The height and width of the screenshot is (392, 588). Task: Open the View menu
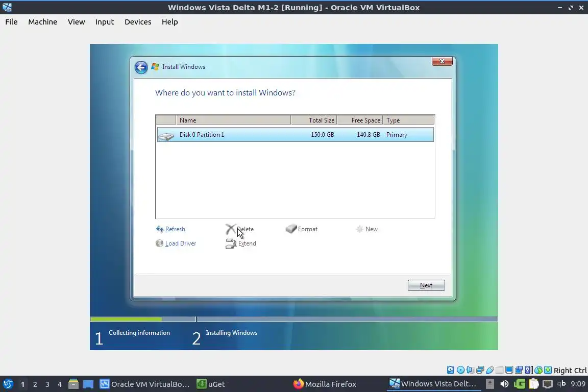coord(76,22)
